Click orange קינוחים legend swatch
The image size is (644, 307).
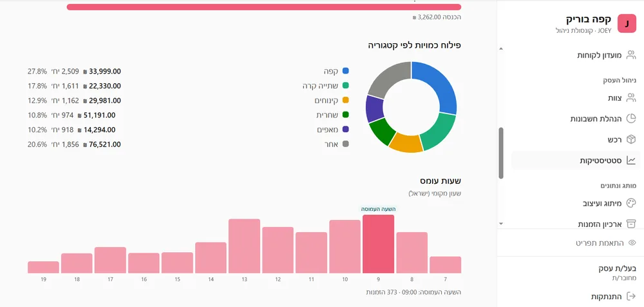click(x=345, y=100)
